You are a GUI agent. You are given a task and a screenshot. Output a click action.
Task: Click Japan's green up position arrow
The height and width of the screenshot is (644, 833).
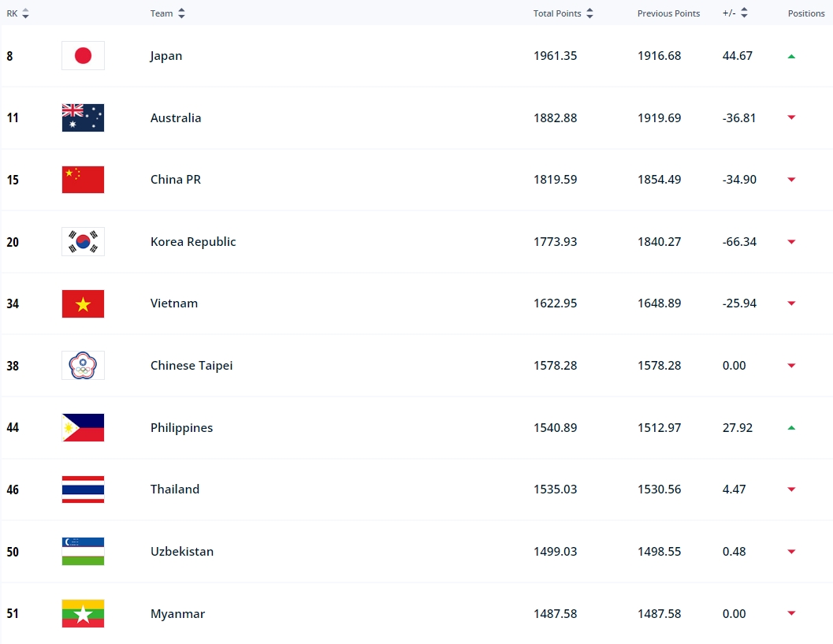coord(791,56)
